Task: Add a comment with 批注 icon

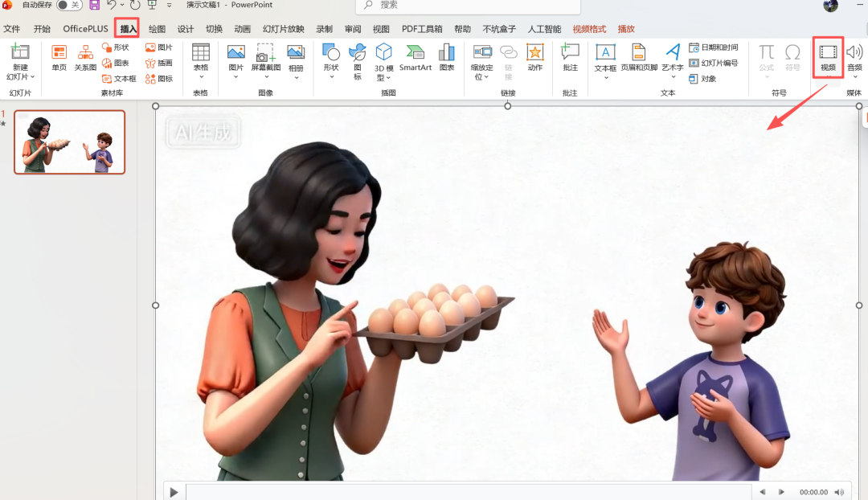Action: (570, 55)
